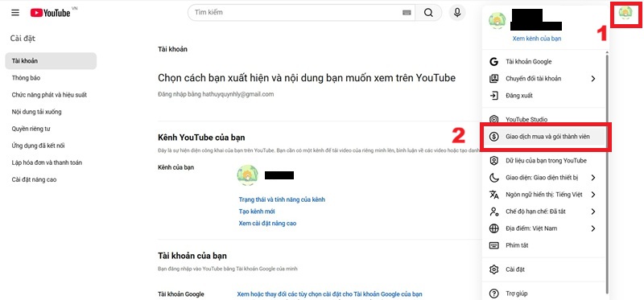644x300 pixels.
Task: Click the translate language icon
Action: (493, 195)
